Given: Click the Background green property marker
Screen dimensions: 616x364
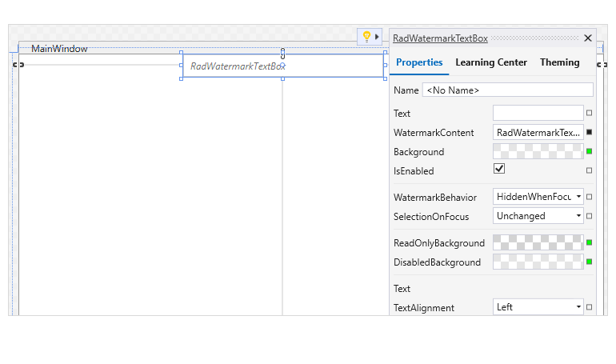Looking at the screenshot, I should pyautogui.click(x=589, y=151).
